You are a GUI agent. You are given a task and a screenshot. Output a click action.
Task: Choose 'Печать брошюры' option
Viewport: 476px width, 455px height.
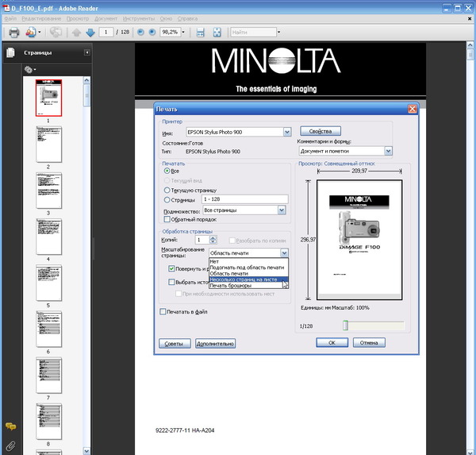pyautogui.click(x=248, y=286)
